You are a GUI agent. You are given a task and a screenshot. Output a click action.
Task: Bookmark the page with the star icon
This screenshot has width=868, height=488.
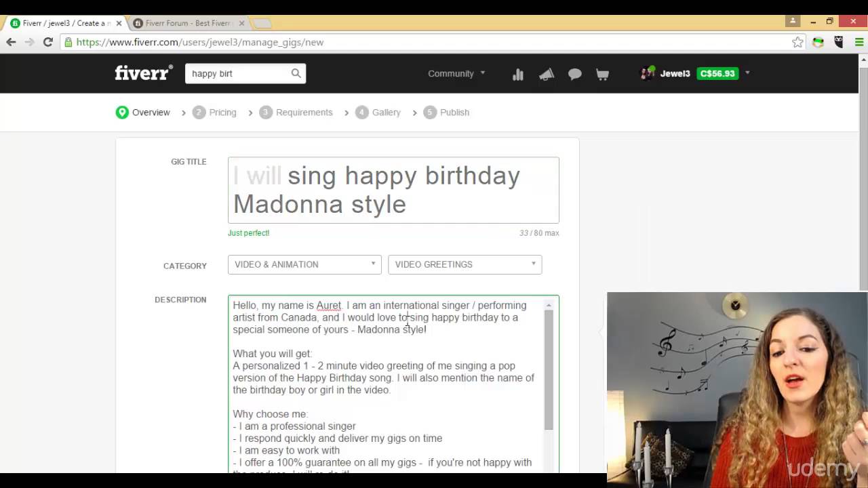[x=797, y=42]
